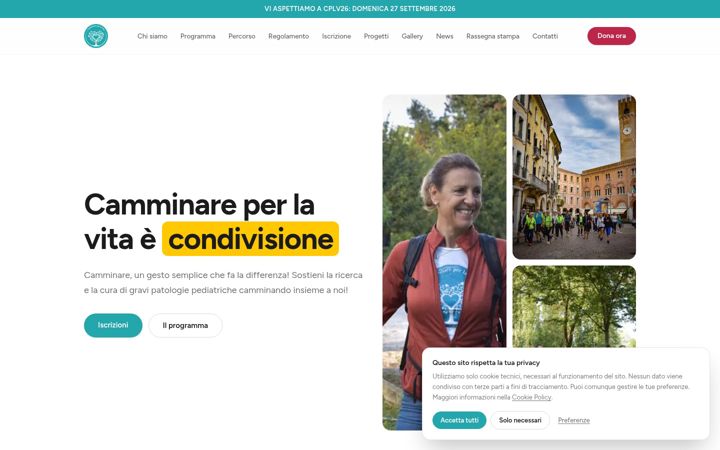Viewport: 720px width, 450px height.
Task: Choose Solo necessari cookies
Action: pos(520,420)
